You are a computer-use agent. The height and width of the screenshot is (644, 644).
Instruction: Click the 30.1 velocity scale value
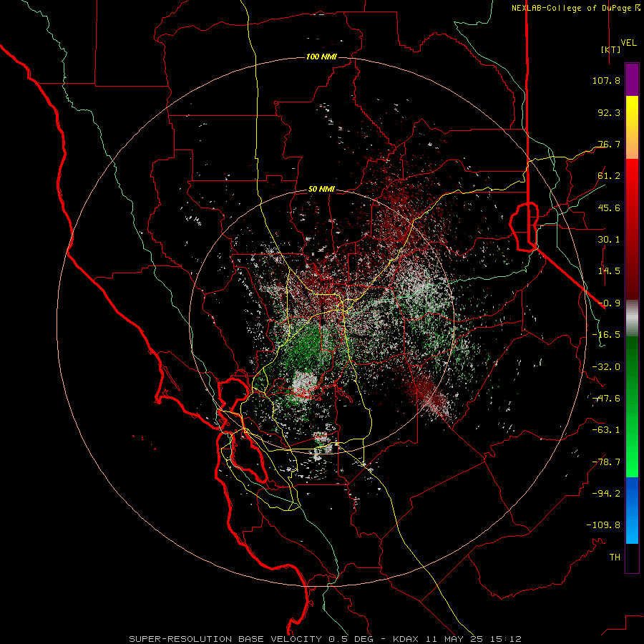[x=609, y=240]
